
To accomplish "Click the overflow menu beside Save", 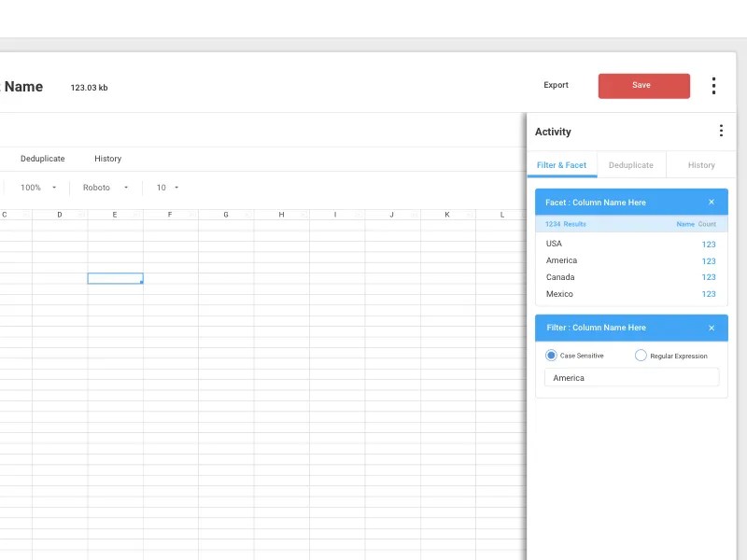I will 713,86.
